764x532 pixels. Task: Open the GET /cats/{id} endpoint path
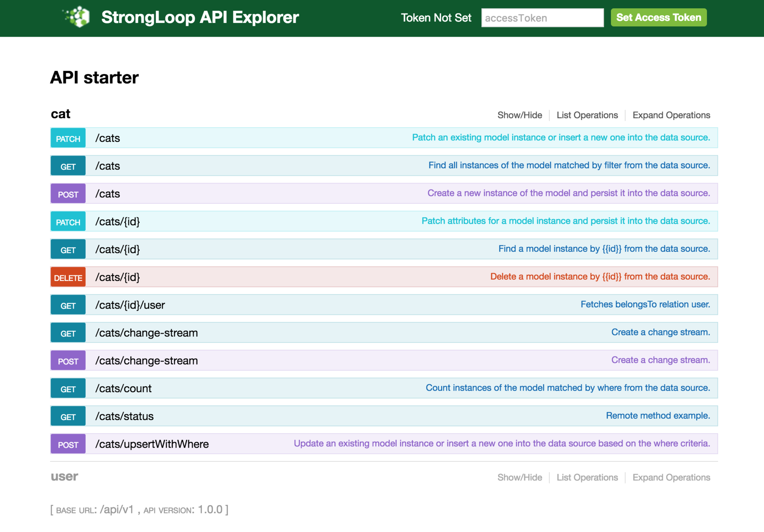117,249
